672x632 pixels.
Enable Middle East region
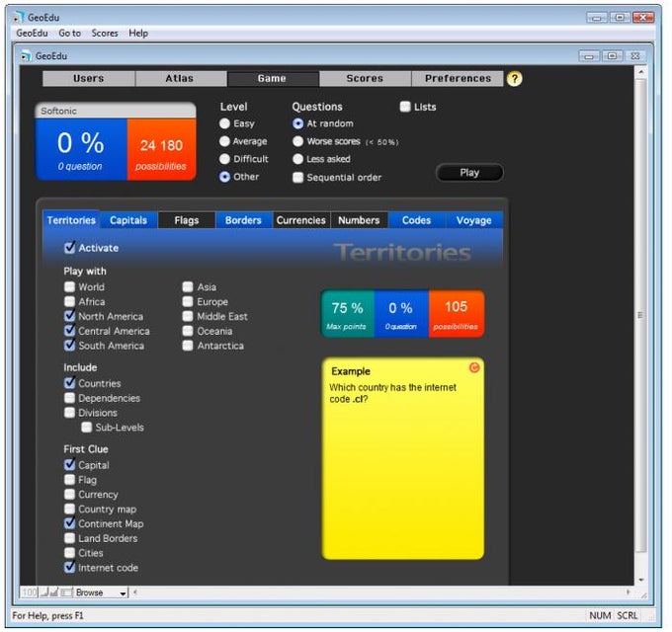click(x=188, y=316)
